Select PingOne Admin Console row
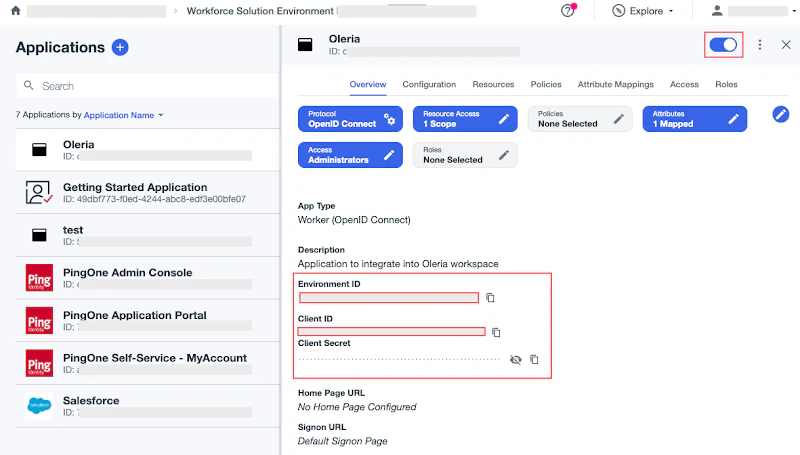The image size is (800, 455). [148, 277]
